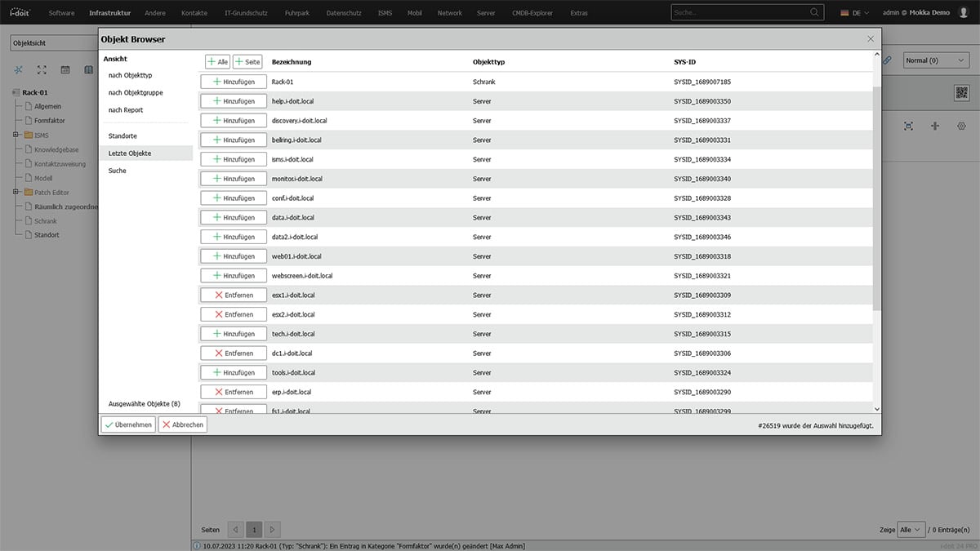Remove erp.i-doit.local via Entfernen
The height and width of the screenshot is (551, 980).
coord(234,392)
